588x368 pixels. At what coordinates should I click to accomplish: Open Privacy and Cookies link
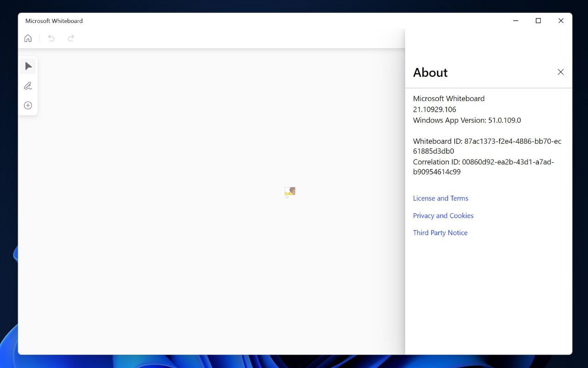pyautogui.click(x=443, y=215)
